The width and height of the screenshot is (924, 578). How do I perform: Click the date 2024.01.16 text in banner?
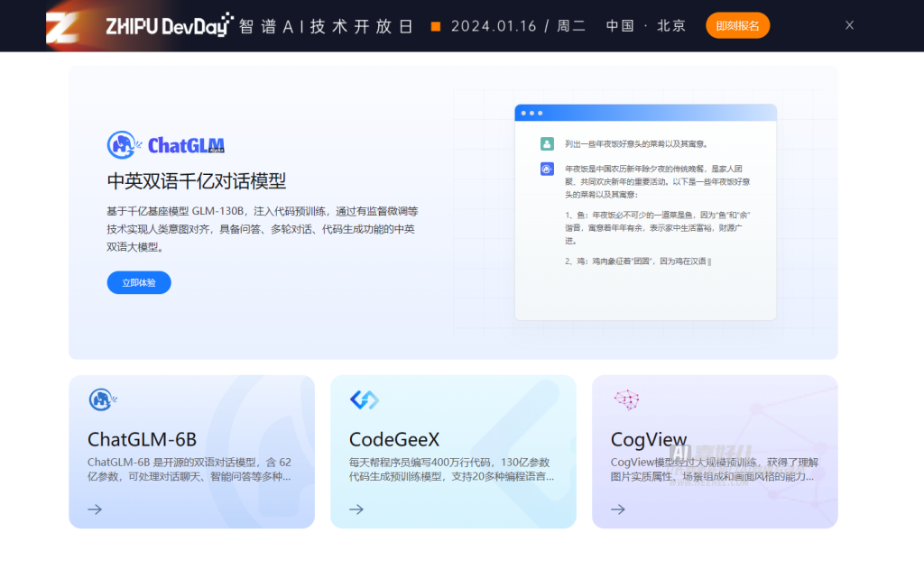coord(494,26)
